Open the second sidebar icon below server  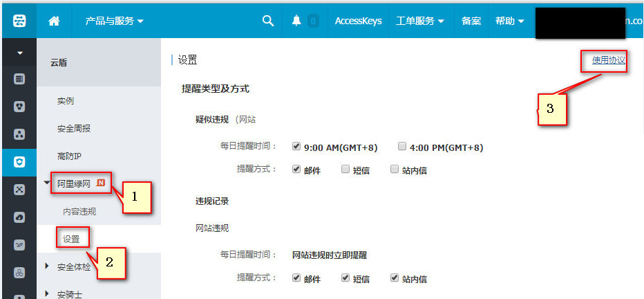pos(19,107)
